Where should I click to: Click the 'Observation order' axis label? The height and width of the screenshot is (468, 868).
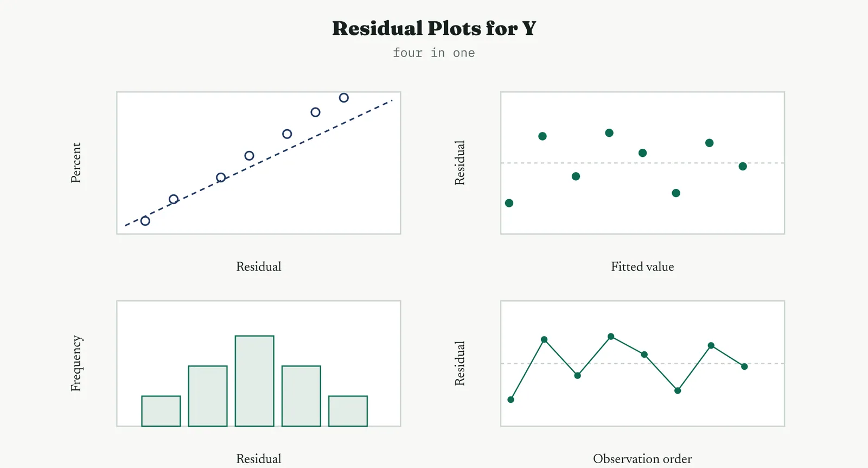[x=642, y=459]
